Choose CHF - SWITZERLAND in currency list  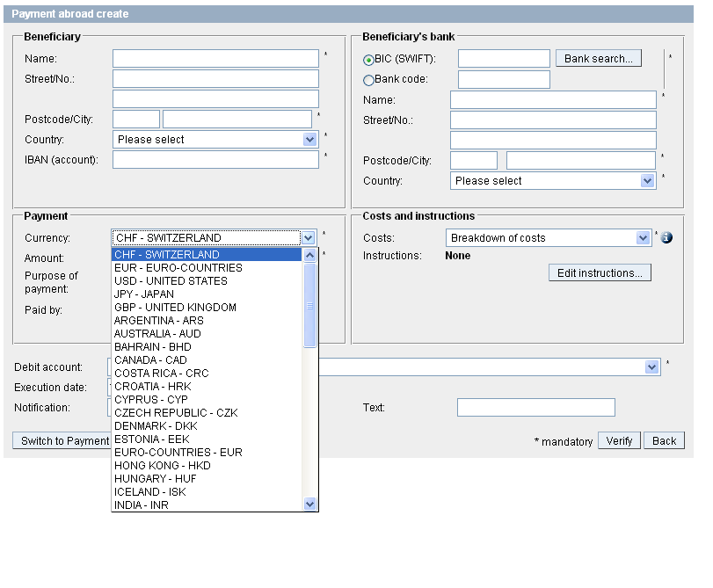[207, 255]
